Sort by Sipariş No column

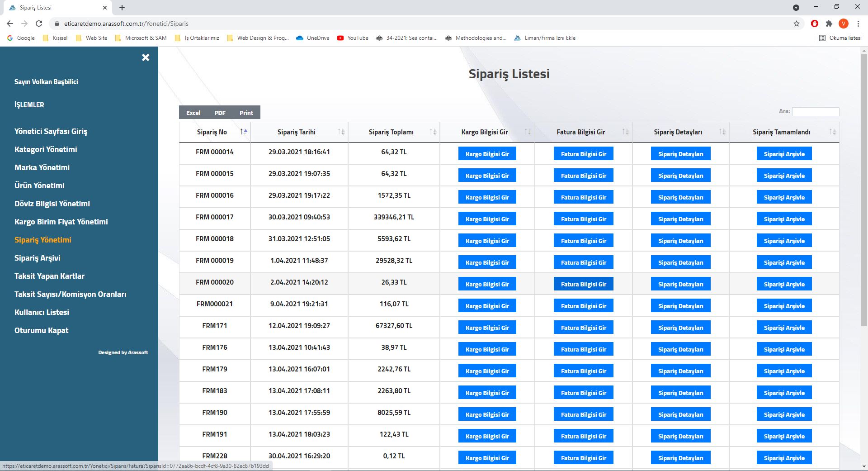coord(215,132)
